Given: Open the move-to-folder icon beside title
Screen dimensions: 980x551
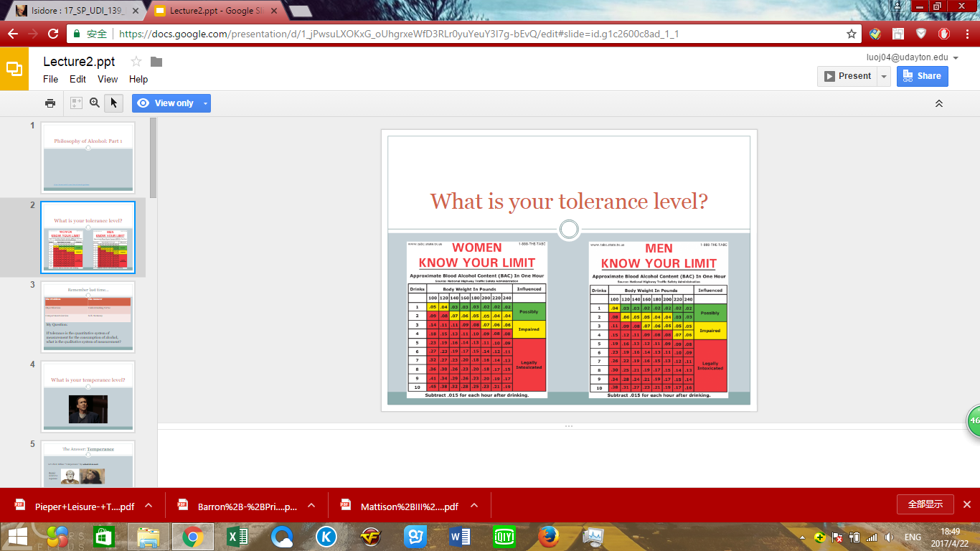Looking at the screenshot, I should [156, 62].
